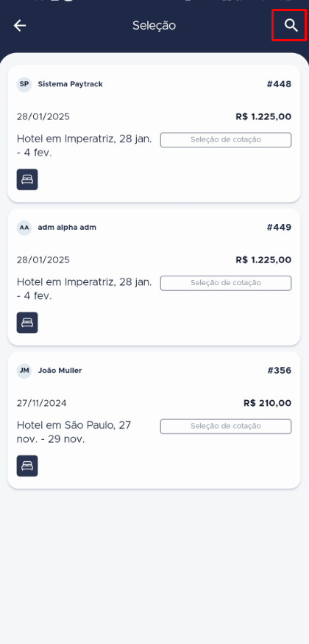Viewport: 309px width, 644px height.
Task: Tap the hotel bed icon in request #449
Action: pyautogui.click(x=27, y=323)
